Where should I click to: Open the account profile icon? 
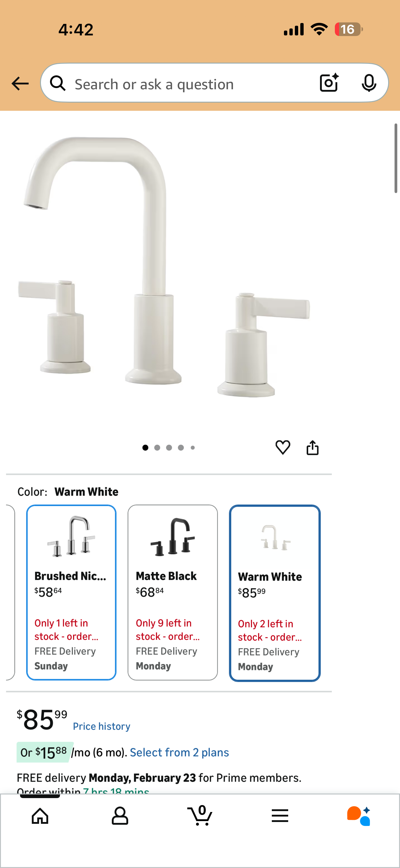click(120, 816)
